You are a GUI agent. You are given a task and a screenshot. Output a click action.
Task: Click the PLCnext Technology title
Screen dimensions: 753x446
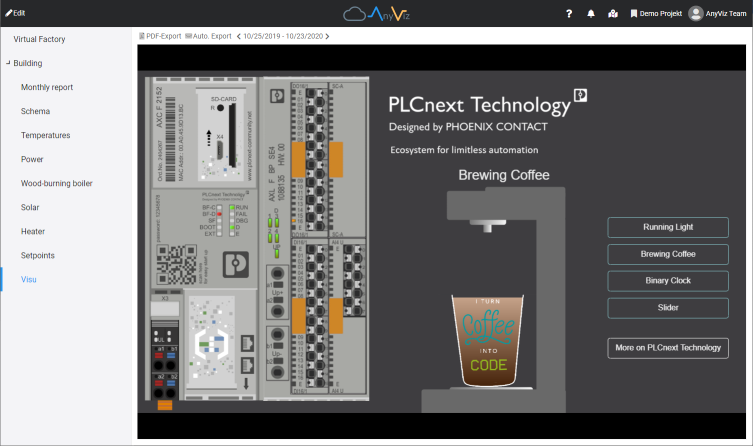tap(479, 105)
